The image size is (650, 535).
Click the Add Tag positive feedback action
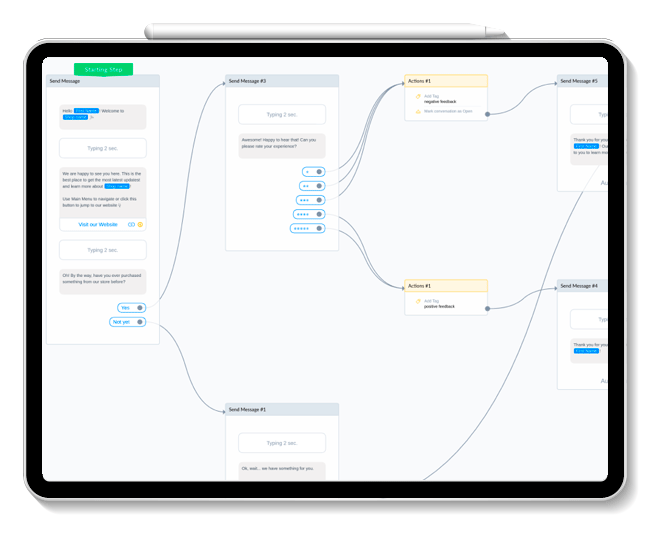[x=435, y=304]
